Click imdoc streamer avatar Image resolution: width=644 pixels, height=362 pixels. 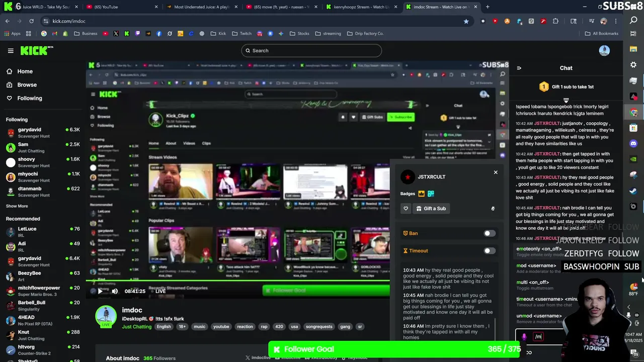click(x=106, y=317)
